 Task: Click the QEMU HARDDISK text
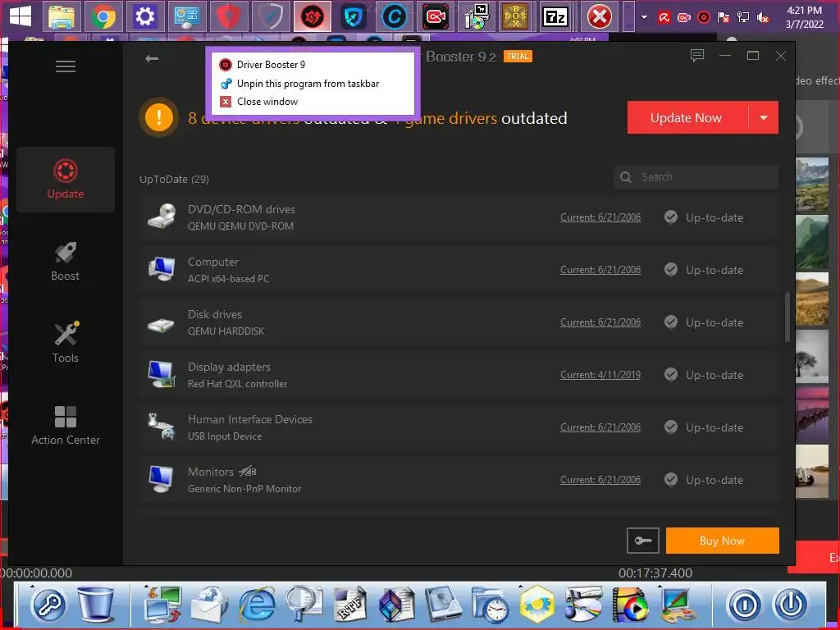[x=226, y=331]
